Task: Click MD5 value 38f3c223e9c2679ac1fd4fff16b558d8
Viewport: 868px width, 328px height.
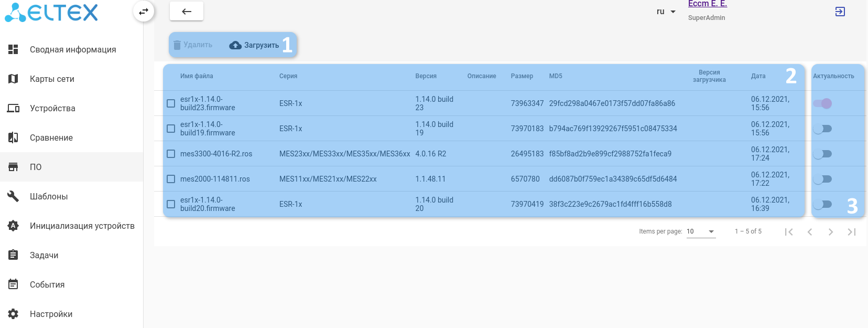Action: [x=610, y=204]
